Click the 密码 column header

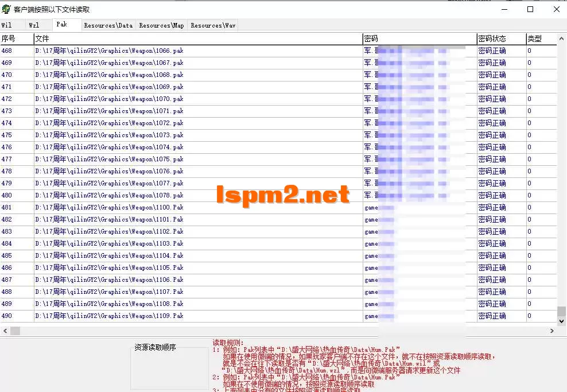tap(420, 38)
